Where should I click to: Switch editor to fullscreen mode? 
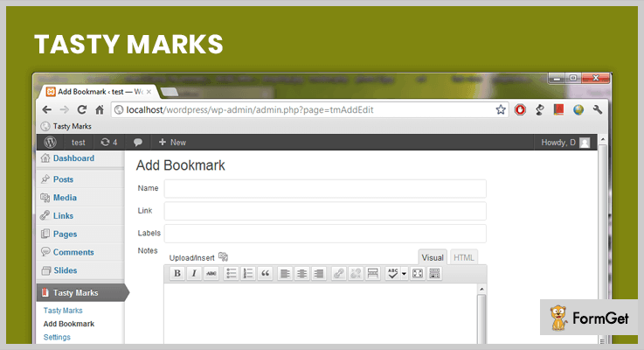point(418,274)
